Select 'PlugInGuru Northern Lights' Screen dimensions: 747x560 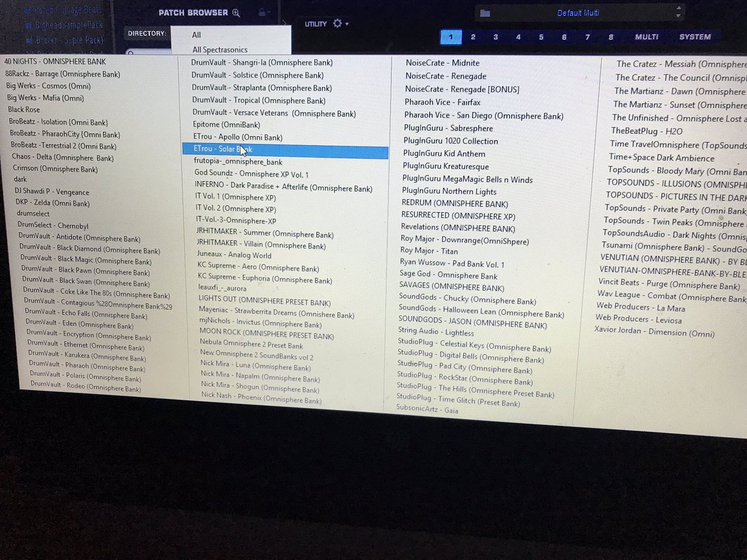[x=449, y=192]
